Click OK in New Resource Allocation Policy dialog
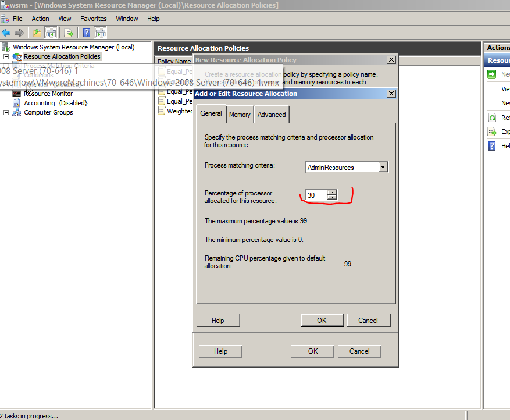Image resolution: width=510 pixels, height=420 pixels. pos(313,351)
